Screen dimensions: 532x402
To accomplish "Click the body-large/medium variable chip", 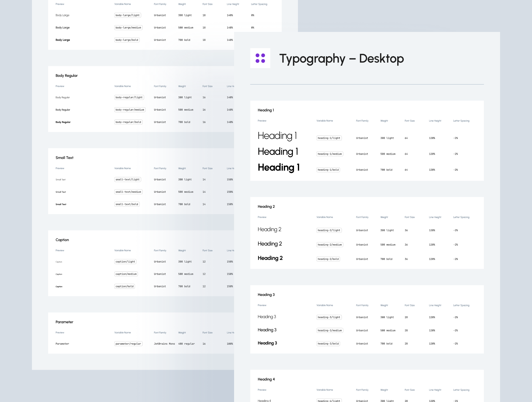I will pyautogui.click(x=128, y=27).
